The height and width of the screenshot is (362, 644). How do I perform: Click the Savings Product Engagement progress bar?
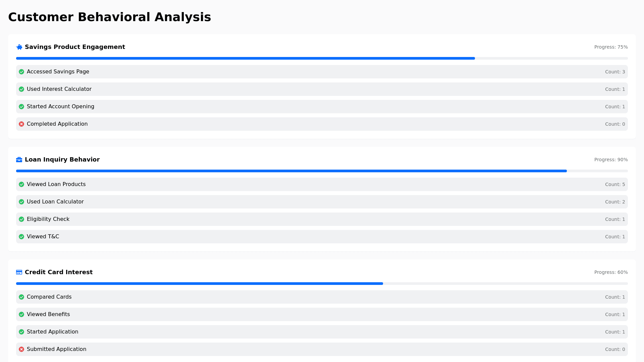click(322, 59)
